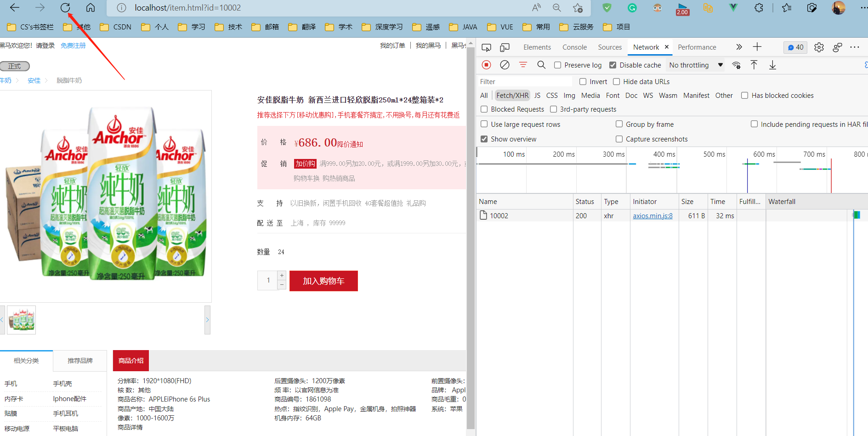Increase quantity with the plus stepper

click(x=282, y=276)
